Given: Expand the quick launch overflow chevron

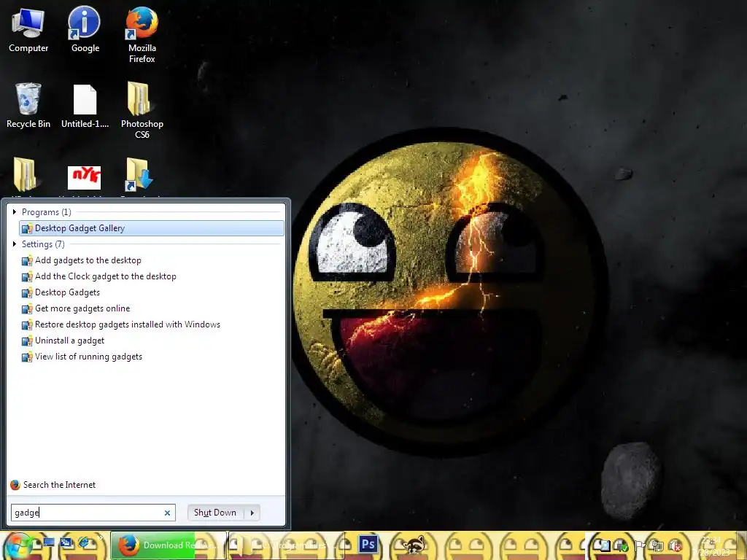Looking at the screenshot, I should (101, 538).
